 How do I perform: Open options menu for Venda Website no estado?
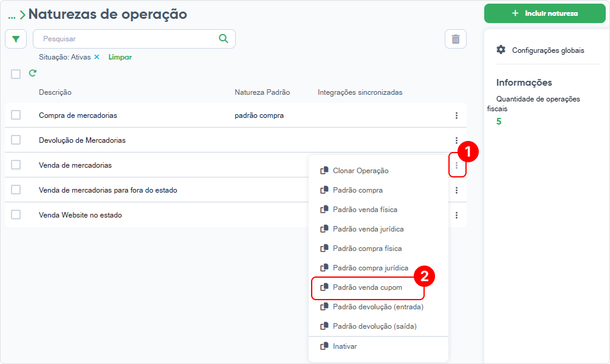[x=456, y=215]
